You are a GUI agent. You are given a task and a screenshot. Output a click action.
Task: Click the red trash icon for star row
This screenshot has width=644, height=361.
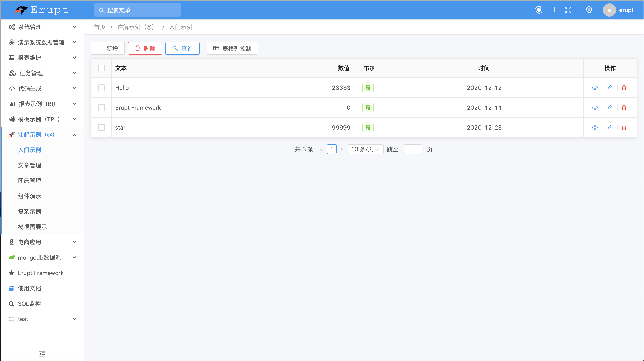(x=624, y=128)
